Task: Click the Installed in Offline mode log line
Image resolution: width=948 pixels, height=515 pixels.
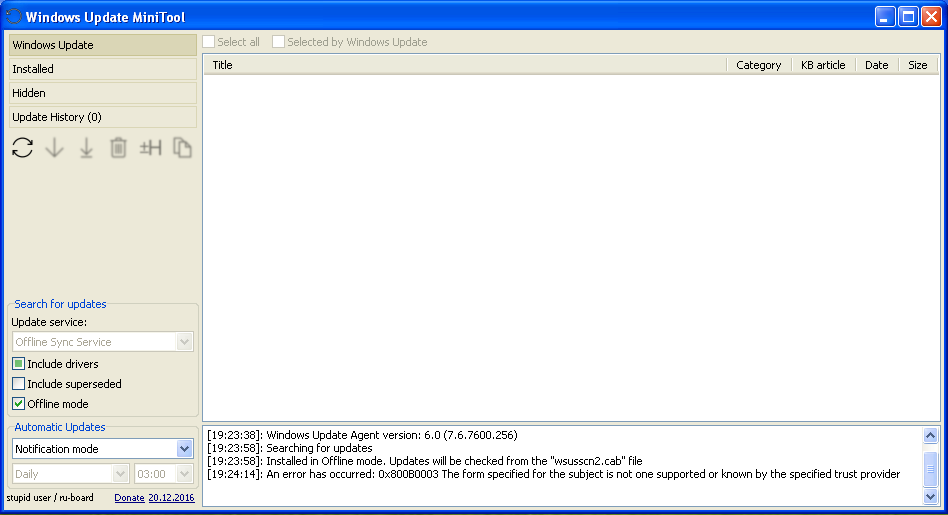Action: pyautogui.click(x=424, y=461)
